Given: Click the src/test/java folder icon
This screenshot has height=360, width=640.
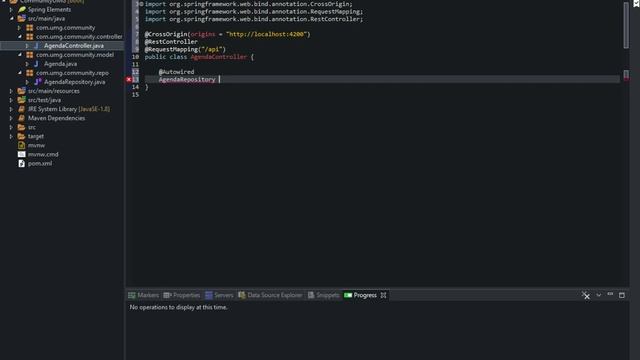Looking at the screenshot, I should coord(22,100).
